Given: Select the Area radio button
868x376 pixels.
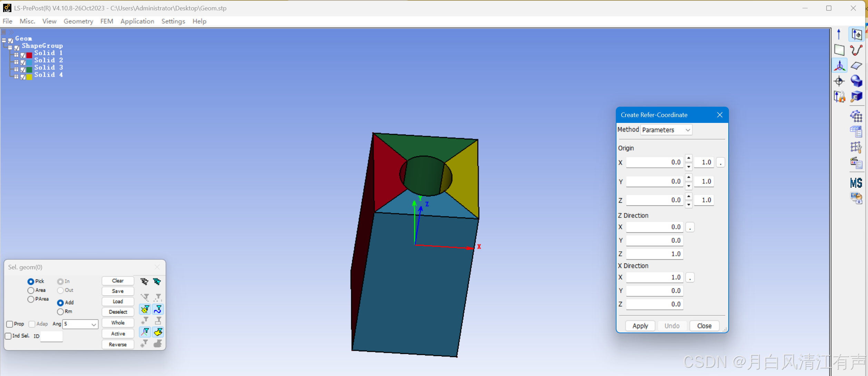Looking at the screenshot, I should pos(31,290).
